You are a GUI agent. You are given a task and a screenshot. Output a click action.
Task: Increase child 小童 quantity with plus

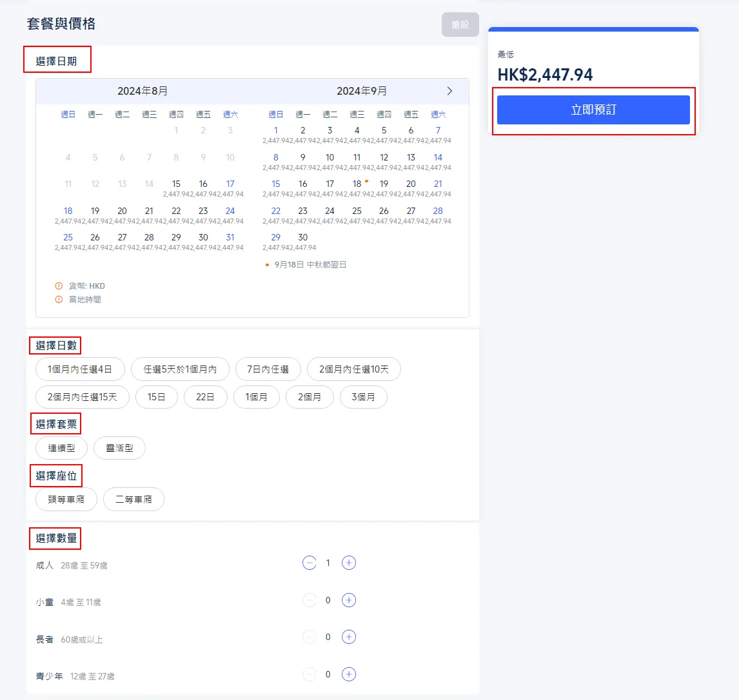click(x=349, y=600)
